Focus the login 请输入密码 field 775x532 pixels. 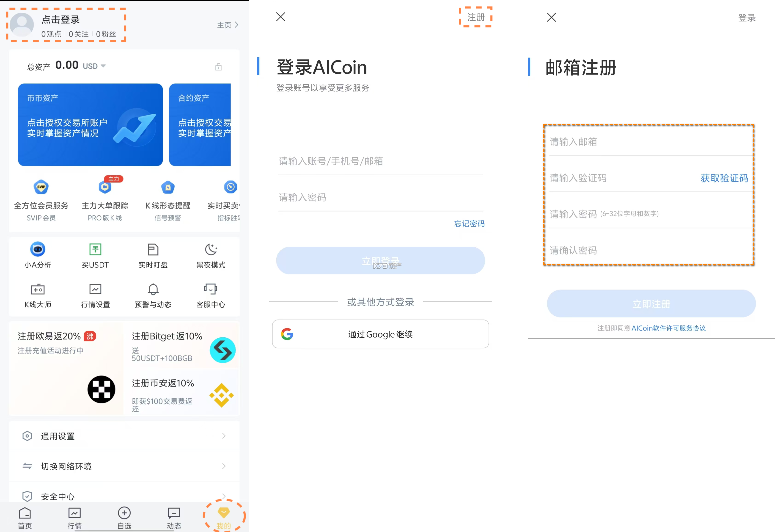pos(380,197)
